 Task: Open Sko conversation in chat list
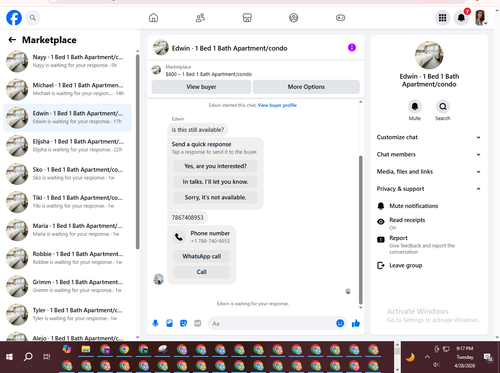[68, 174]
